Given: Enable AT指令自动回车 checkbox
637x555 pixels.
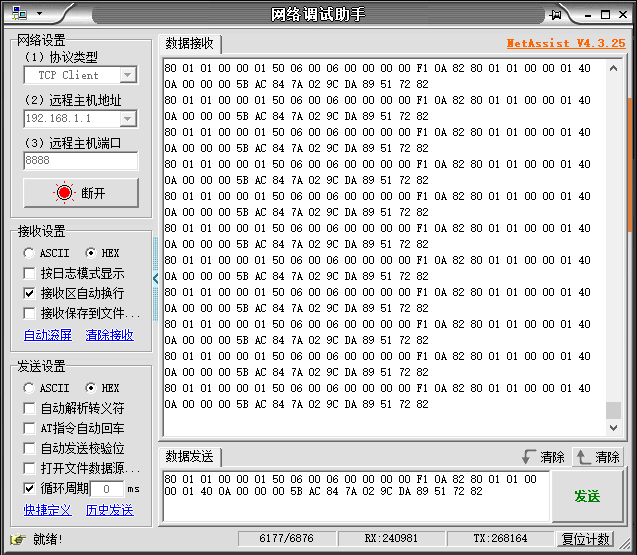Looking at the screenshot, I should coord(29,428).
